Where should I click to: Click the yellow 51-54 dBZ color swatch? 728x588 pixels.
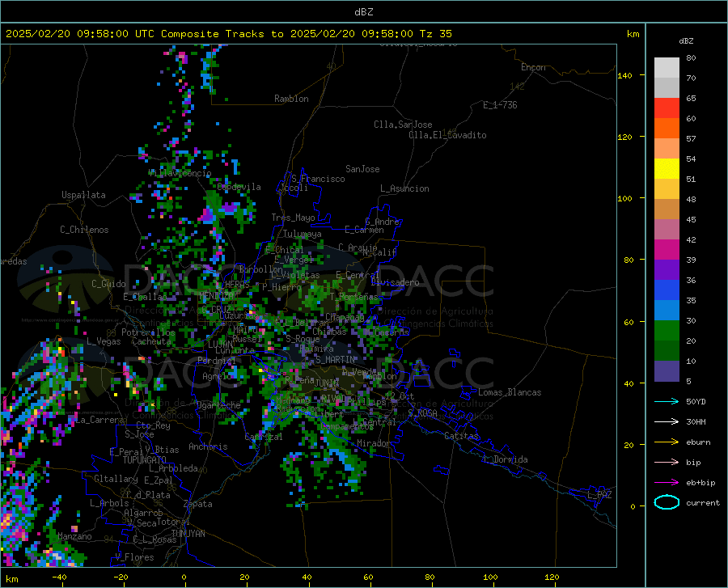pos(667,169)
